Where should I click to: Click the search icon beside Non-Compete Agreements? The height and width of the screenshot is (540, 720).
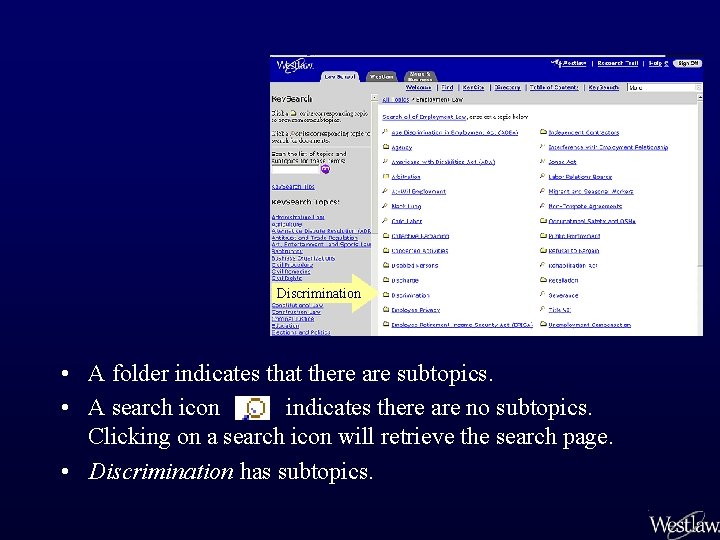click(x=543, y=206)
